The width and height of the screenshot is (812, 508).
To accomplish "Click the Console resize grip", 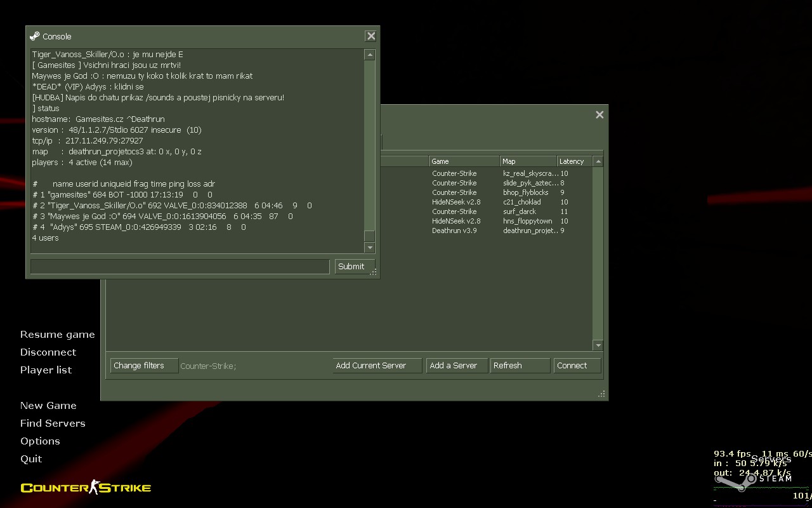I will (x=374, y=272).
